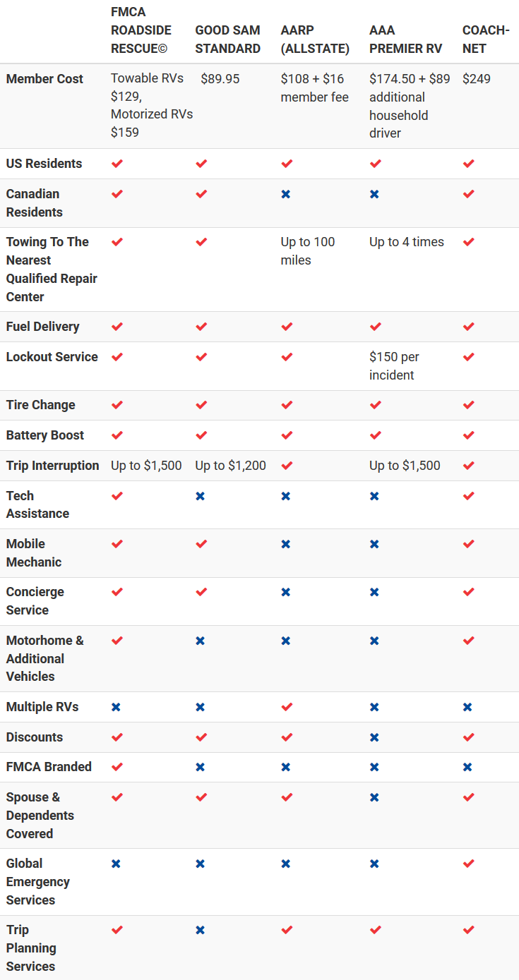
Task: Click Coach-Net checkmark for Global Emergency Services
Action: point(468,864)
